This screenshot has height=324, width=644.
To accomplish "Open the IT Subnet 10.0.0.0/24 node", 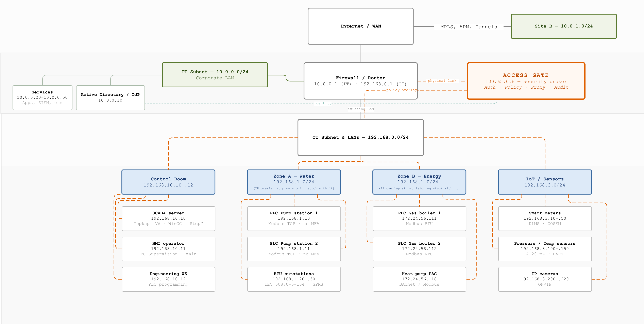I will (x=215, y=75).
